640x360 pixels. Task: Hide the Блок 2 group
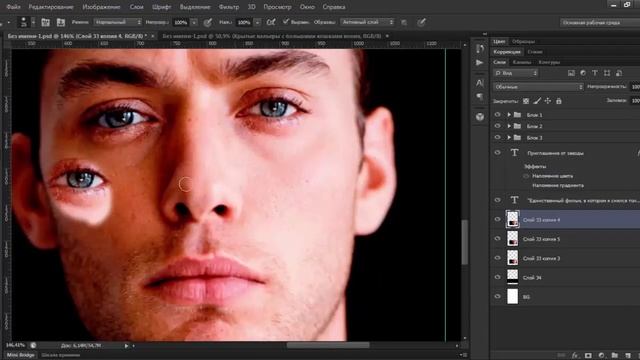(x=498, y=126)
